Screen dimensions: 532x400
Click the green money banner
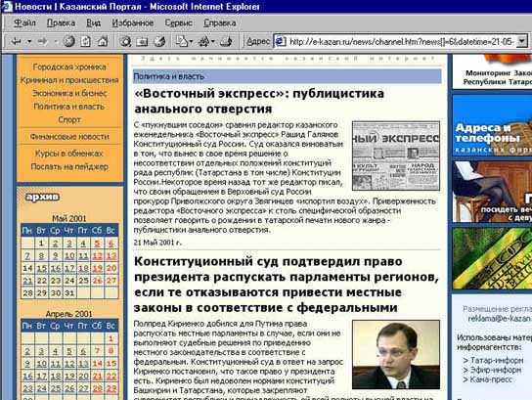click(492, 258)
